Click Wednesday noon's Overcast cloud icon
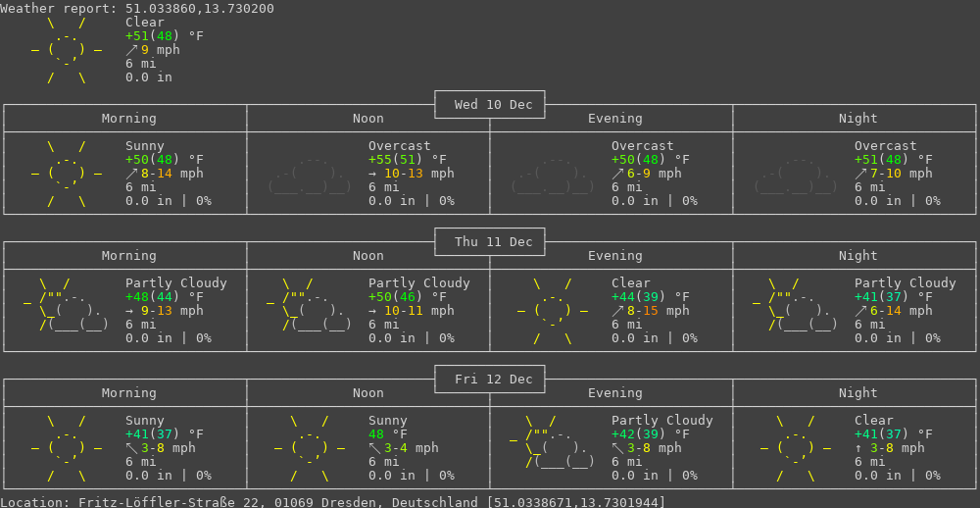 (x=310, y=177)
